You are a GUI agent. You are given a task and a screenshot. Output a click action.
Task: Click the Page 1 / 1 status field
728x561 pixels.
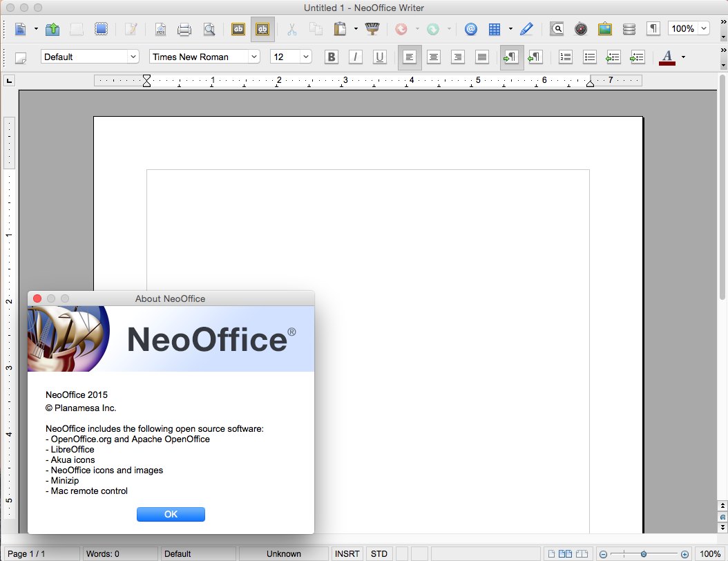pyautogui.click(x=41, y=553)
